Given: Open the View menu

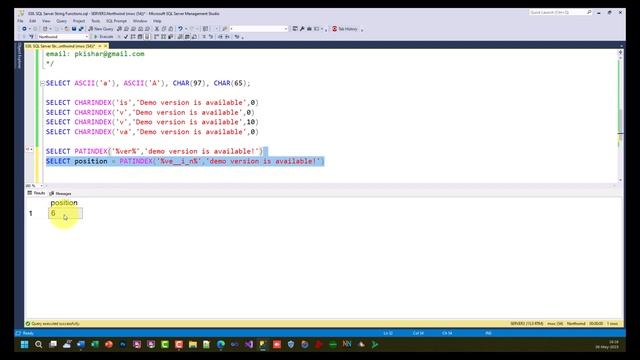Looking at the screenshot, I should pos(47,21).
